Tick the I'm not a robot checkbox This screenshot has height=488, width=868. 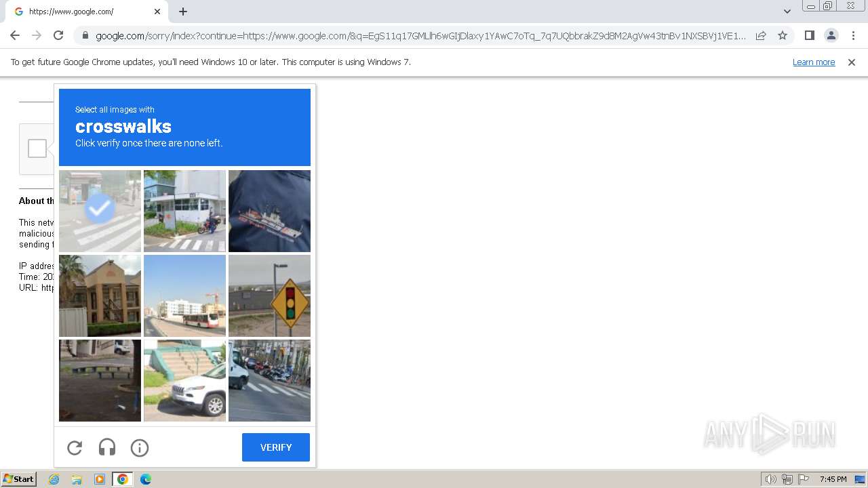coord(37,148)
